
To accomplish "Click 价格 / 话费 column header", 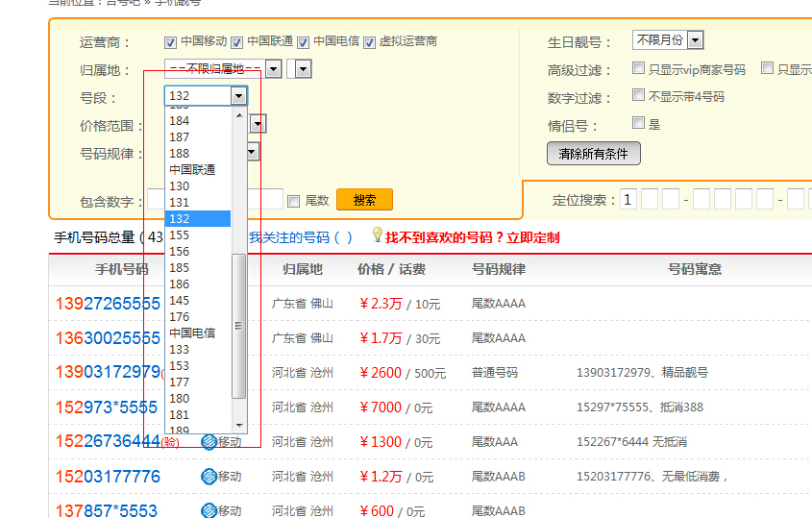I will coord(391,269).
